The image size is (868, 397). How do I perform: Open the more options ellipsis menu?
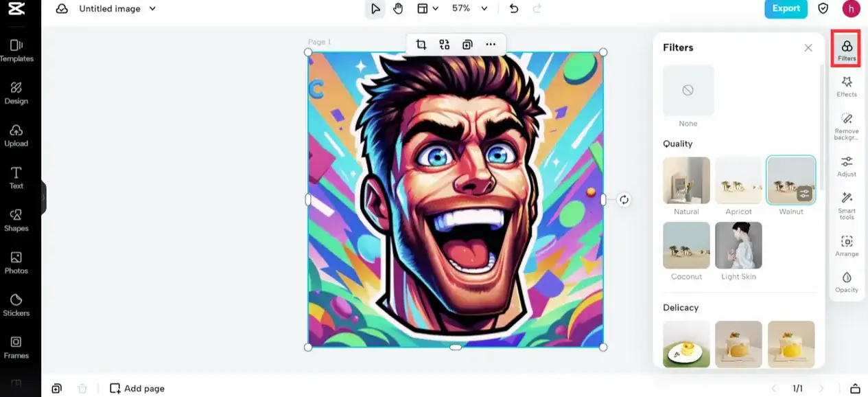click(x=491, y=45)
